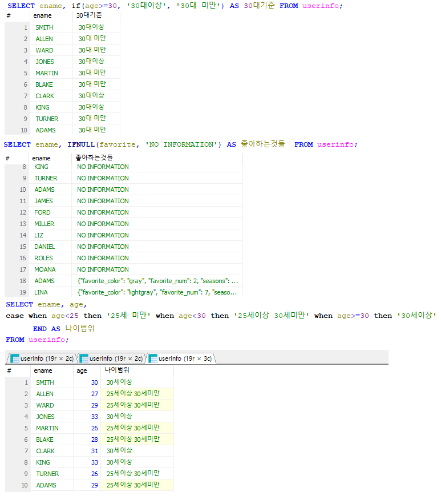Screen dimensions: 441x504
Task: Sort by the 나이범위 column header
Action: click(x=137, y=370)
